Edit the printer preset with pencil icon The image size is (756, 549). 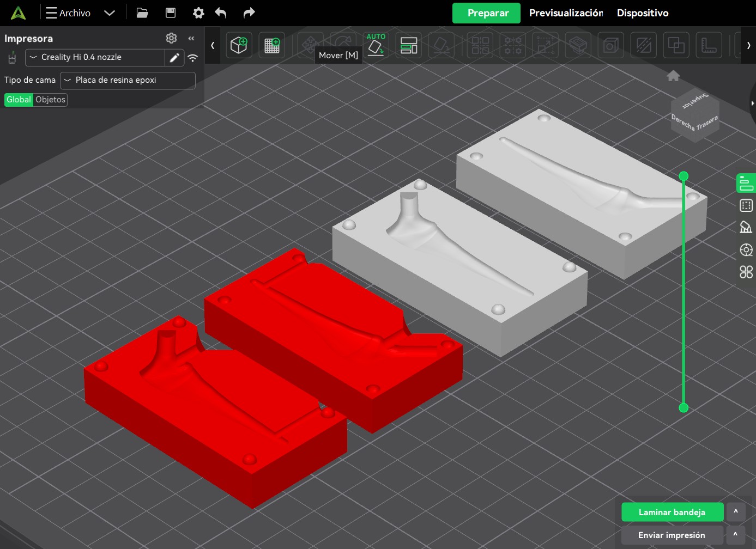click(174, 57)
